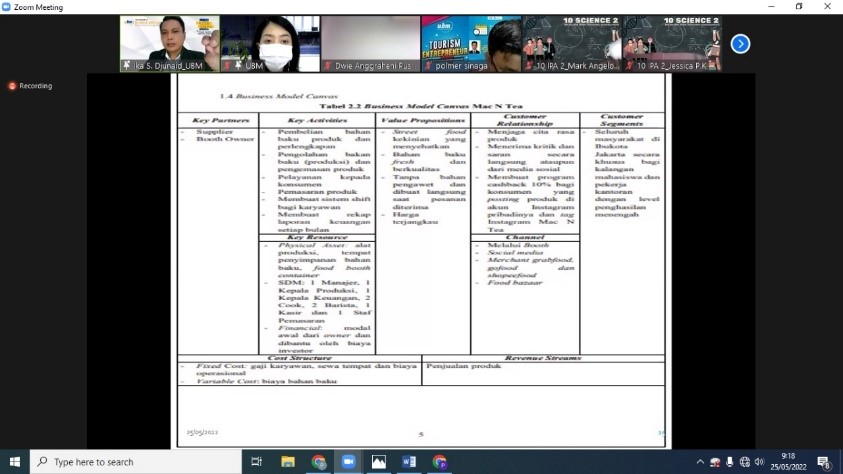This screenshot has width=843, height=474.
Task: Select Ika S. Djunaid_UBM video thumbnail
Action: coord(169,44)
